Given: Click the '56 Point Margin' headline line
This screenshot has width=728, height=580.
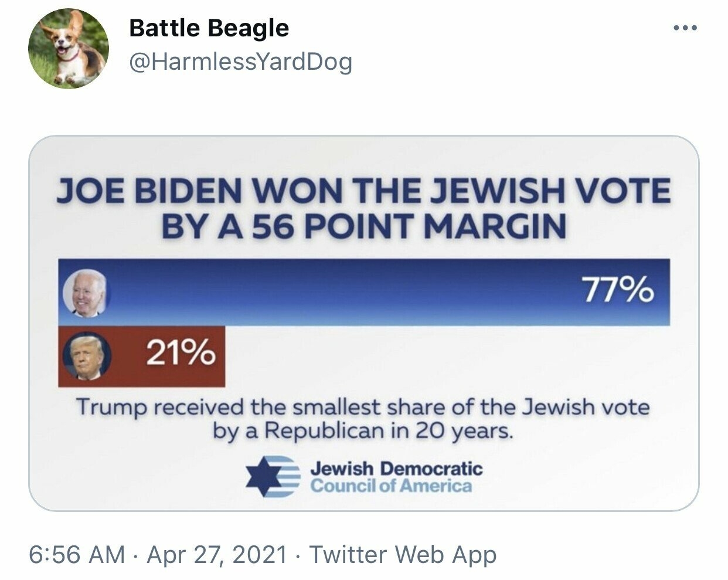Looking at the screenshot, I should point(363,226).
